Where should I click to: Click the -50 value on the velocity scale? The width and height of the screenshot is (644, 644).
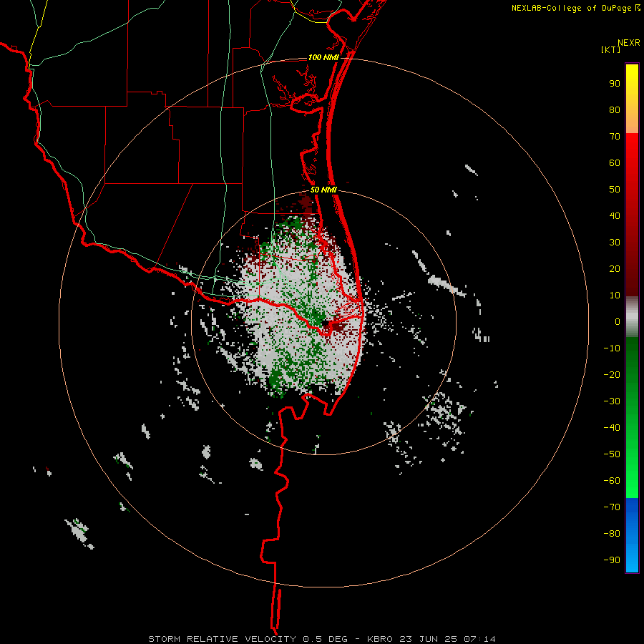[612, 454]
